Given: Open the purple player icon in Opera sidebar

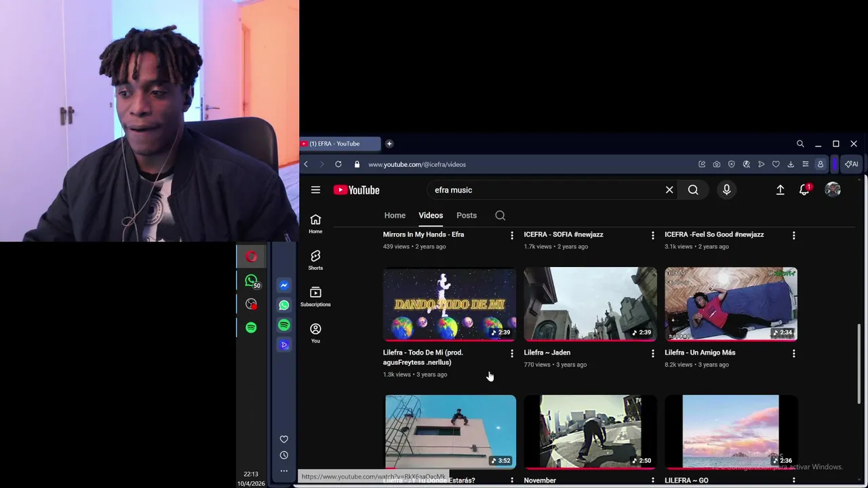Looking at the screenshot, I should click(x=284, y=345).
